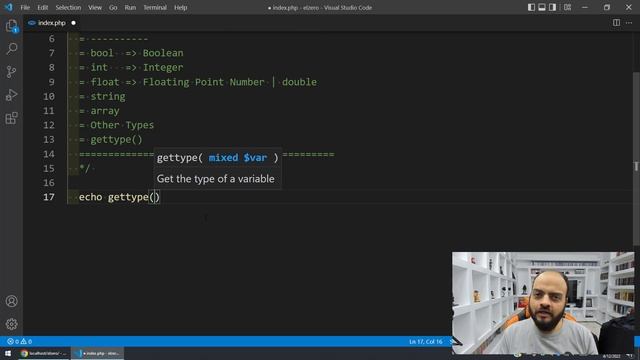Open the Windows Start button
Screen dimensions: 640x360
pyautogui.click(x=8, y=353)
